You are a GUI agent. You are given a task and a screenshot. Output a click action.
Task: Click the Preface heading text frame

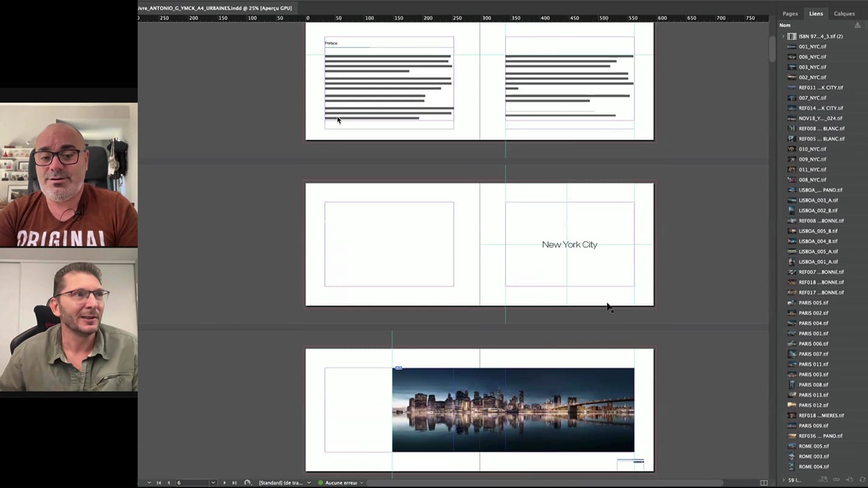click(x=331, y=43)
